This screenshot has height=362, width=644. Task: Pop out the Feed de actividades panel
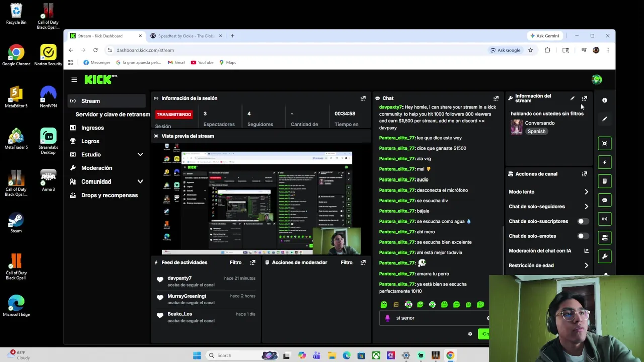click(253, 262)
